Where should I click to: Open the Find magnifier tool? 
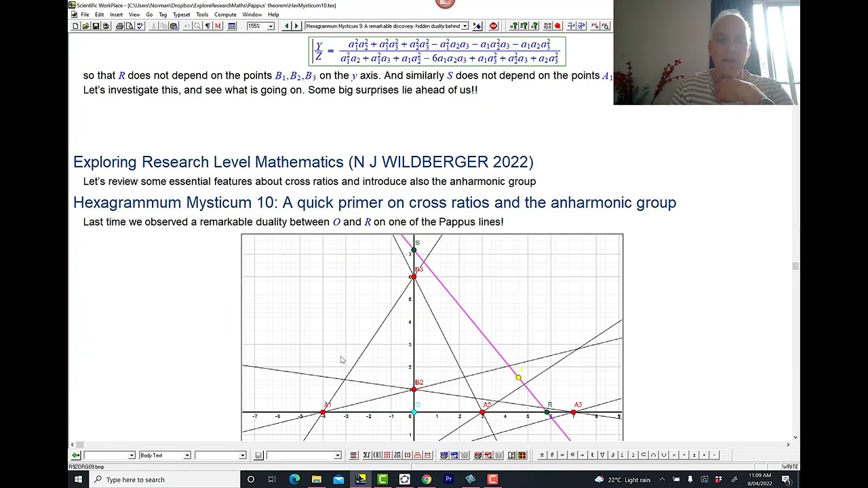point(197,26)
